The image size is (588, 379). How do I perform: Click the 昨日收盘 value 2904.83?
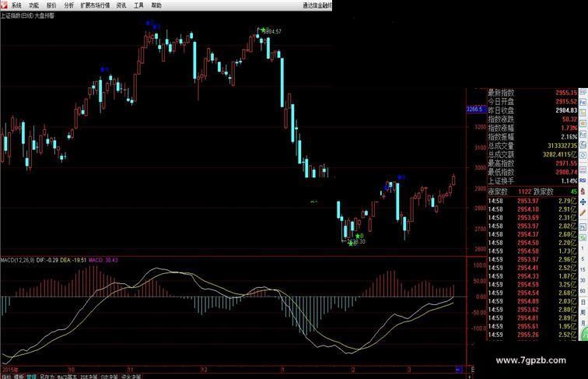pos(566,111)
